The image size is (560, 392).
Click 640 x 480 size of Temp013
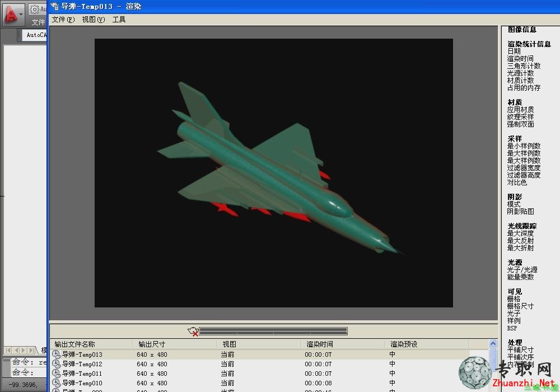[152, 354]
